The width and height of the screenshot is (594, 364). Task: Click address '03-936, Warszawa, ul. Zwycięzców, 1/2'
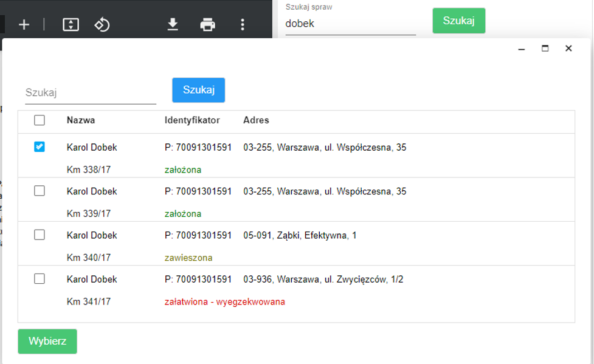point(323,280)
